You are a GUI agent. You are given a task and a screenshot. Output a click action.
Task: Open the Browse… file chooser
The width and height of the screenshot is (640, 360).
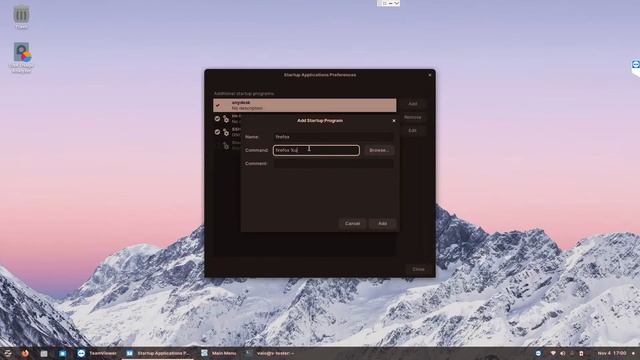click(379, 150)
